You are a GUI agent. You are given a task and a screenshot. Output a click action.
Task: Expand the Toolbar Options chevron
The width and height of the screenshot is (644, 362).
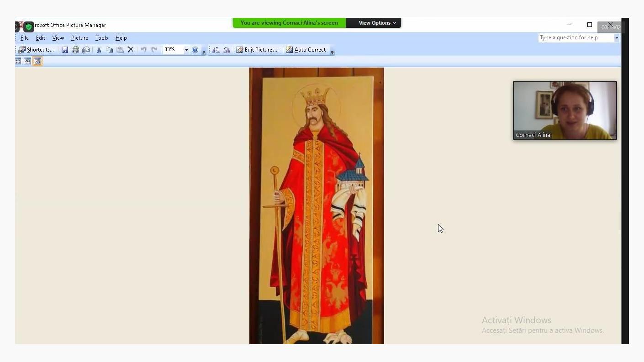(x=204, y=52)
